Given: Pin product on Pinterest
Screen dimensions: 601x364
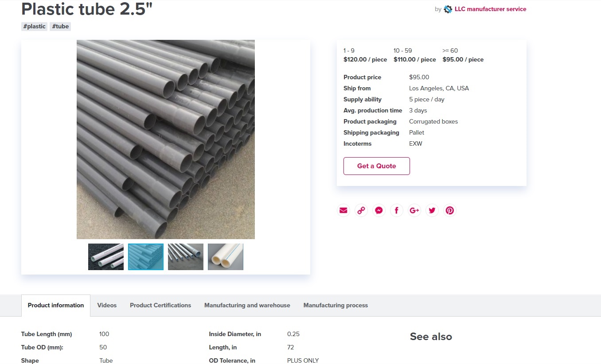Looking at the screenshot, I should (450, 210).
